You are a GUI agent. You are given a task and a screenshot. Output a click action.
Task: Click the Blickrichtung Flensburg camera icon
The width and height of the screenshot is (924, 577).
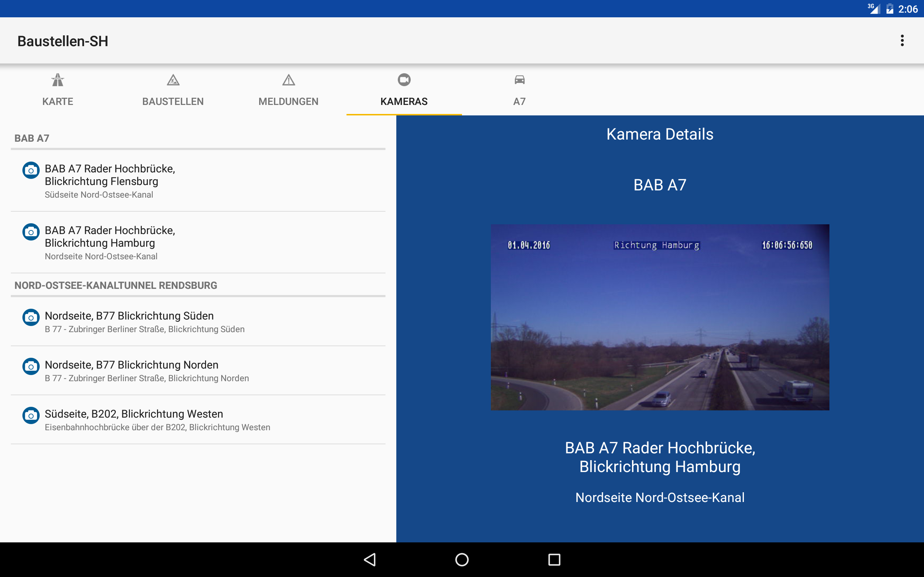(x=31, y=170)
